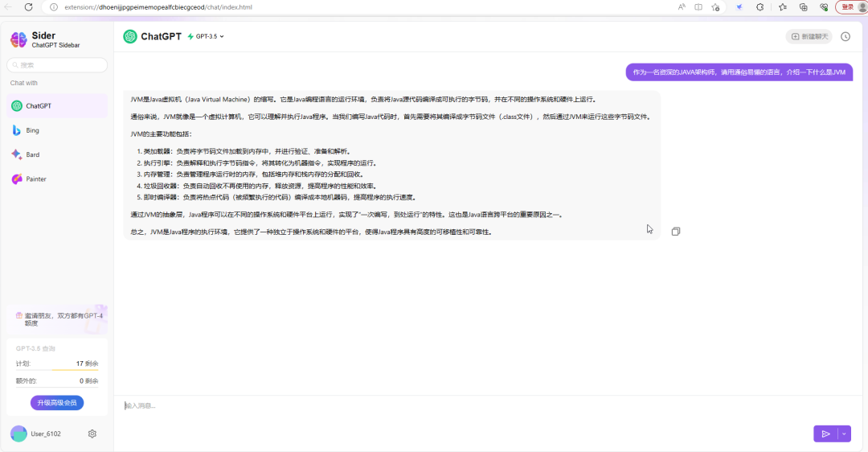Click the Sider brain logo
Image resolution: width=868 pixels, height=452 pixels.
18,39
